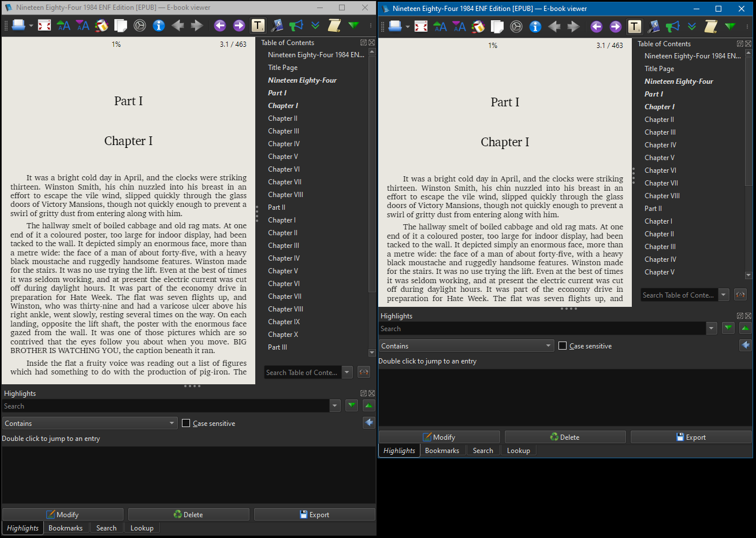Select Part III in left Table of Contents
The image size is (756, 538).
coord(277,347)
